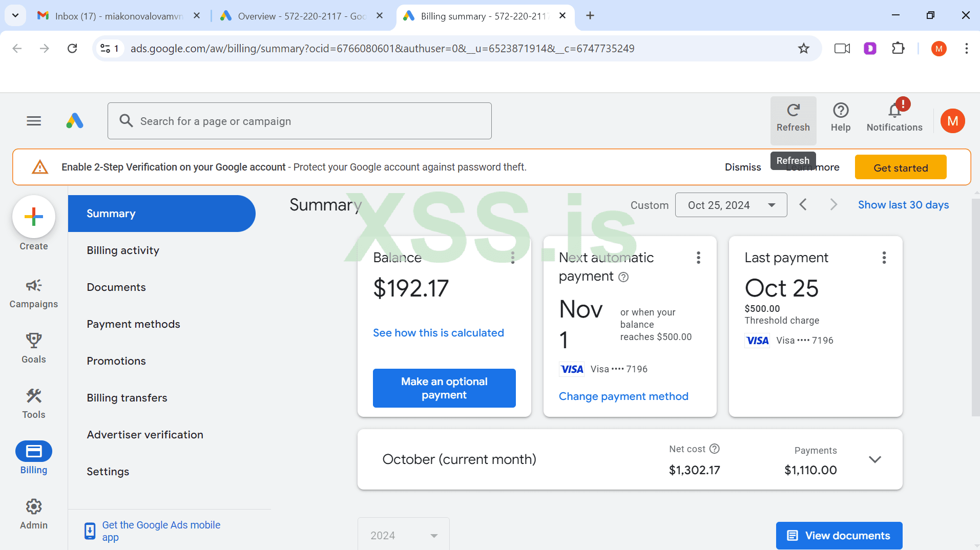Screen dimensions: 980x550
Task: Open the Tools wrench icon
Action: click(x=34, y=396)
